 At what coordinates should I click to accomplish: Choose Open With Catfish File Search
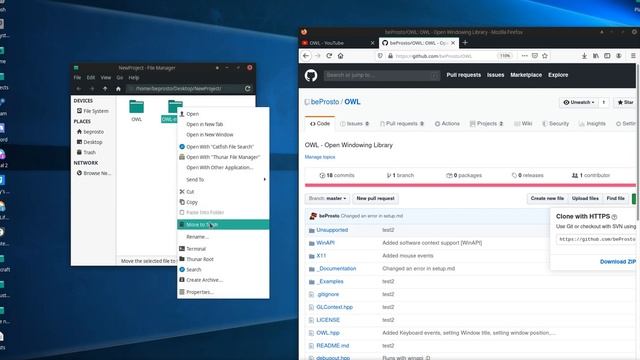(x=223, y=147)
